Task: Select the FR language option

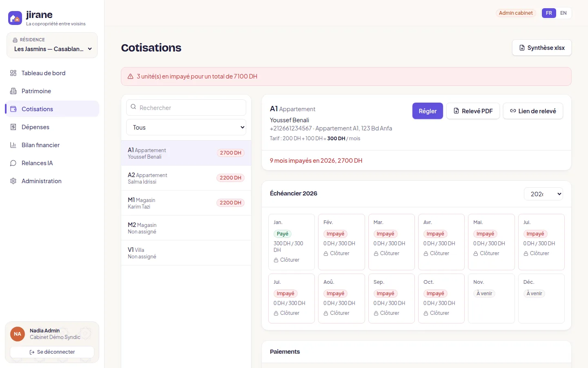Action: (x=549, y=13)
